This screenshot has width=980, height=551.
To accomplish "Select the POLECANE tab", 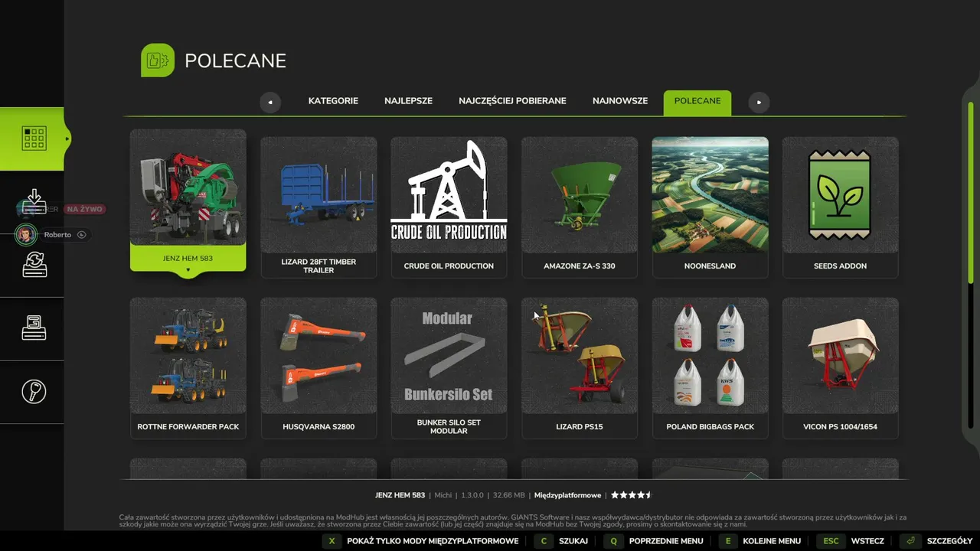I will pos(697,103).
